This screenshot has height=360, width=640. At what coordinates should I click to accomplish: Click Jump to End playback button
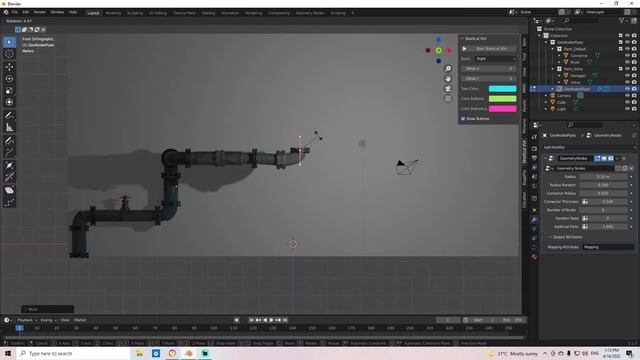285,320
